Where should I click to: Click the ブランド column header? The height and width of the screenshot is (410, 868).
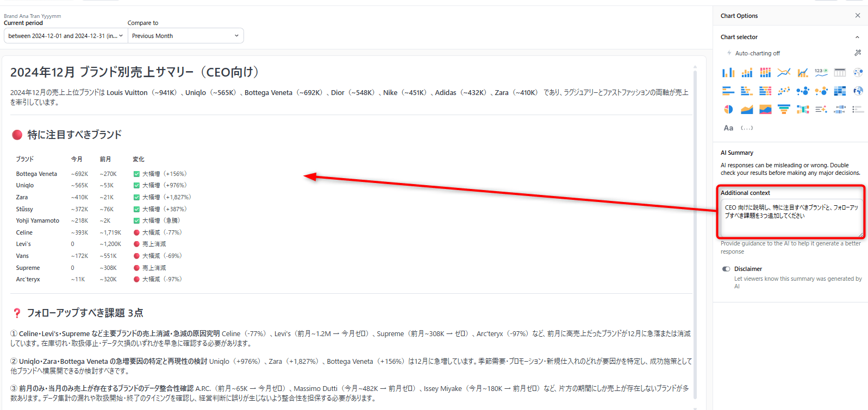[x=24, y=159]
